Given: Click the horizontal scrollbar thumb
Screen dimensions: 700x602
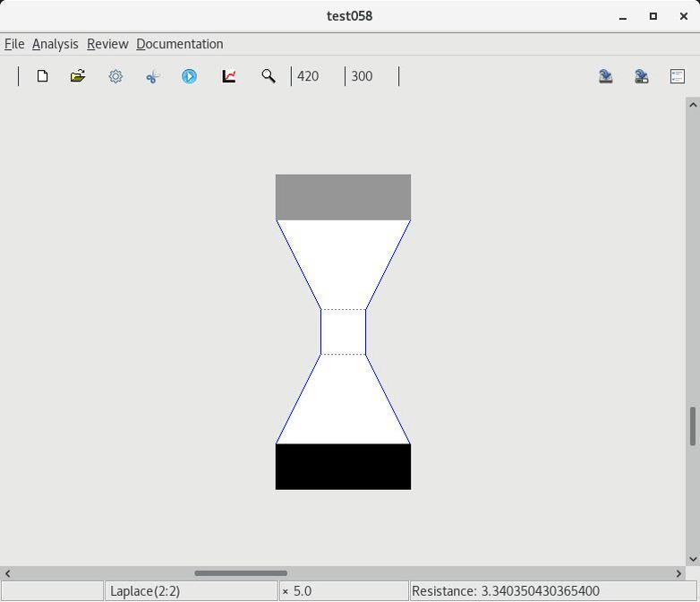Looking at the screenshot, I should [241, 573].
